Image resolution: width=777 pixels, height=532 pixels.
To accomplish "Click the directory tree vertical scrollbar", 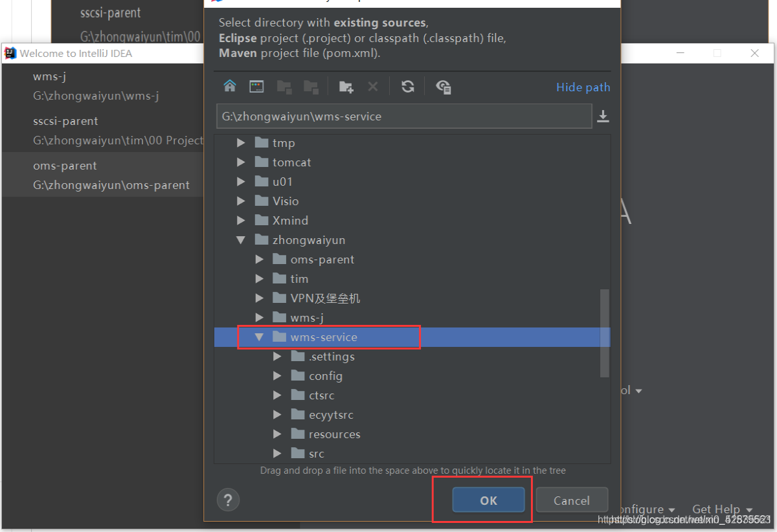I will coord(605,333).
